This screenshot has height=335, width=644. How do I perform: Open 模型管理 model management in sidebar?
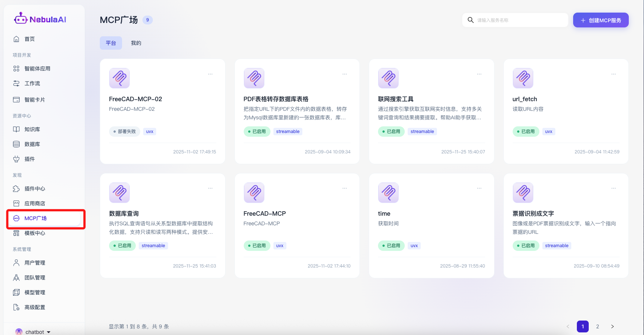point(34,292)
